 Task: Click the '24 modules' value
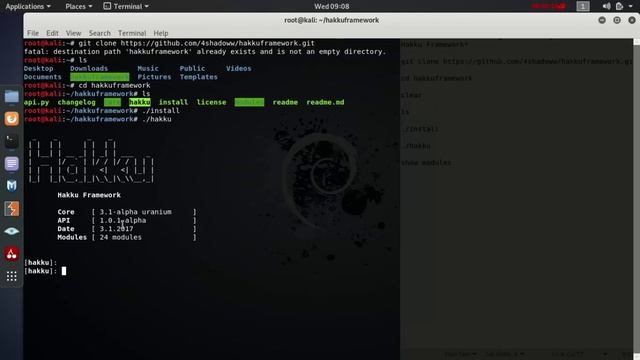(120, 238)
